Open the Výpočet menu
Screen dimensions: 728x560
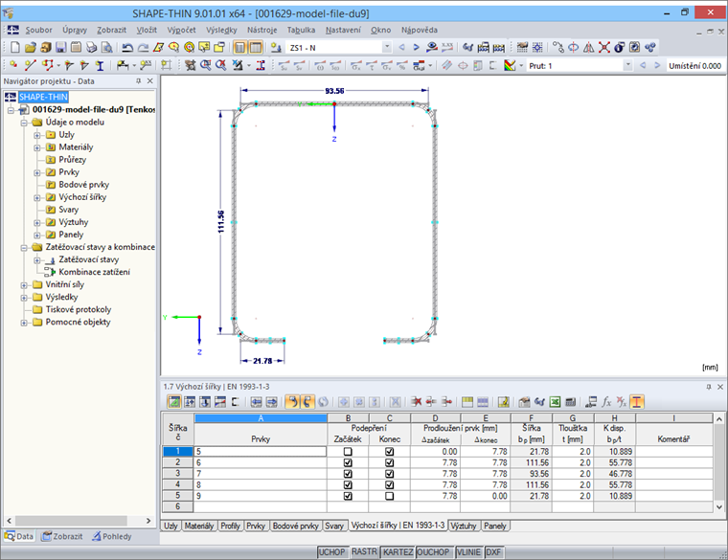click(182, 30)
